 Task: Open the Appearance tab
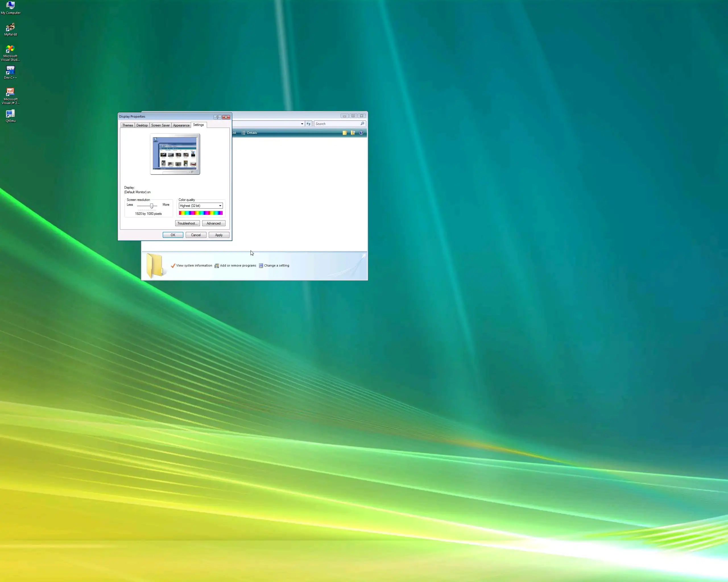[x=181, y=126]
